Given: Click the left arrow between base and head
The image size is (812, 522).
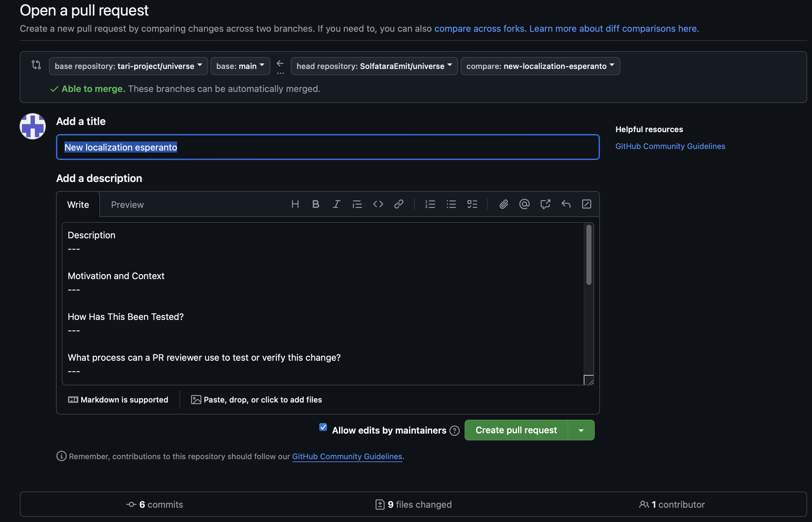Looking at the screenshot, I should (x=280, y=63).
